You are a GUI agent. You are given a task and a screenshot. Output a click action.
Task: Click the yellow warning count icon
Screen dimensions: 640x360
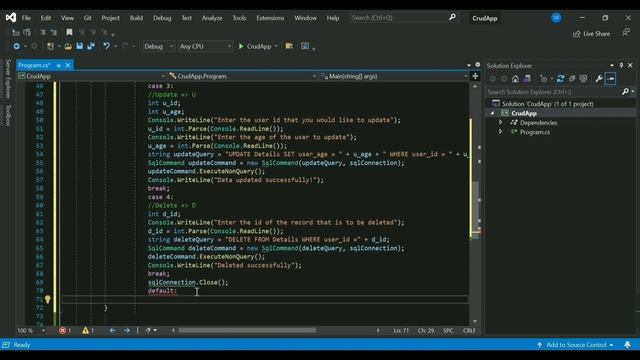[85, 331]
